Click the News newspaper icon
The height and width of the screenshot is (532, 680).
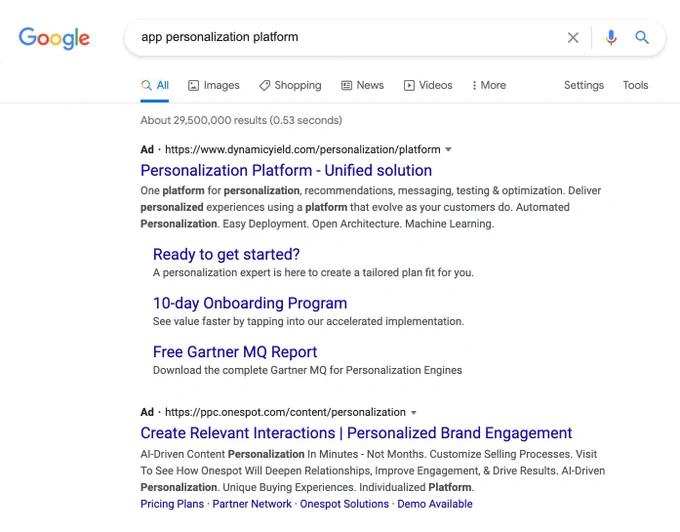tap(347, 85)
